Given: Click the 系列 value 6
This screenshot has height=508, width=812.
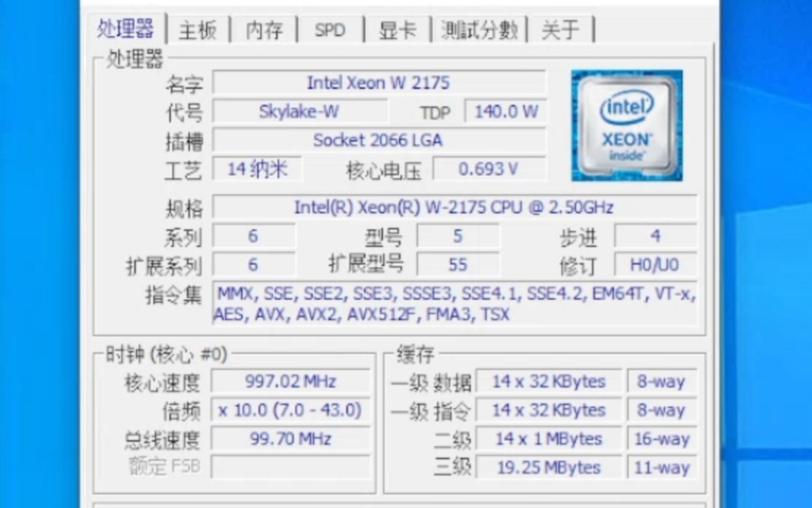Looking at the screenshot, I should (x=253, y=236).
